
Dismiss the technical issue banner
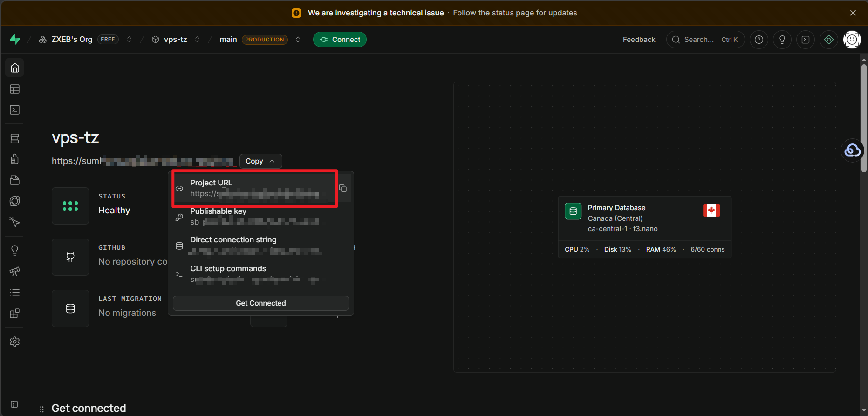pyautogui.click(x=853, y=13)
